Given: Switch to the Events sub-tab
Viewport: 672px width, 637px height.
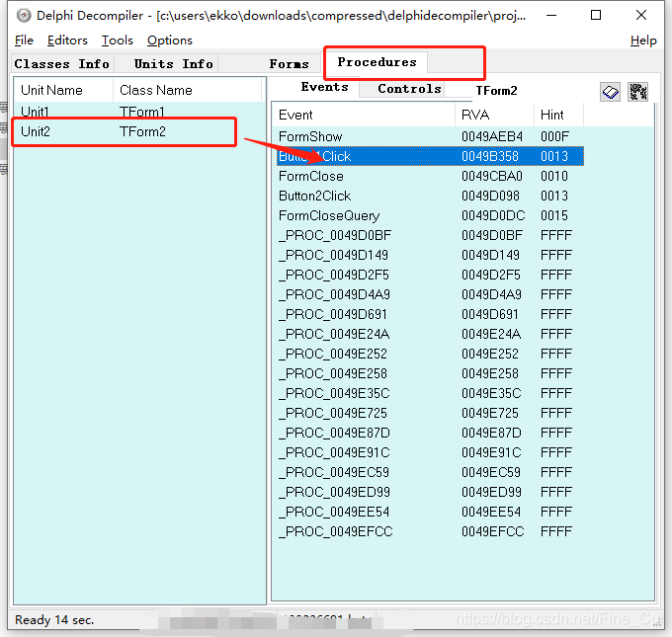Looking at the screenshot, I should pyautogui.click(x=324, y=87).
